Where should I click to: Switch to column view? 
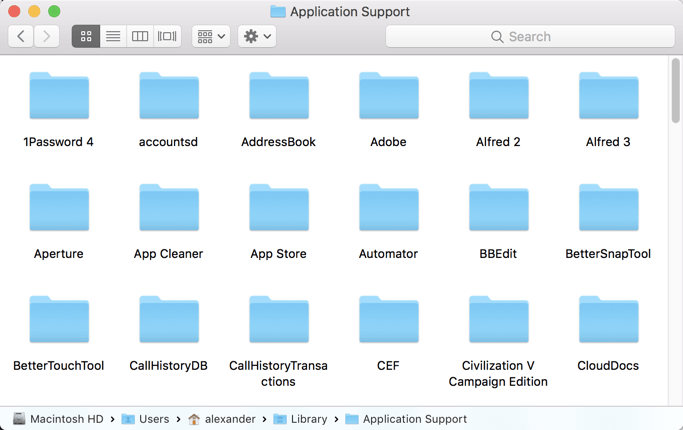click(x=140, y=36)
